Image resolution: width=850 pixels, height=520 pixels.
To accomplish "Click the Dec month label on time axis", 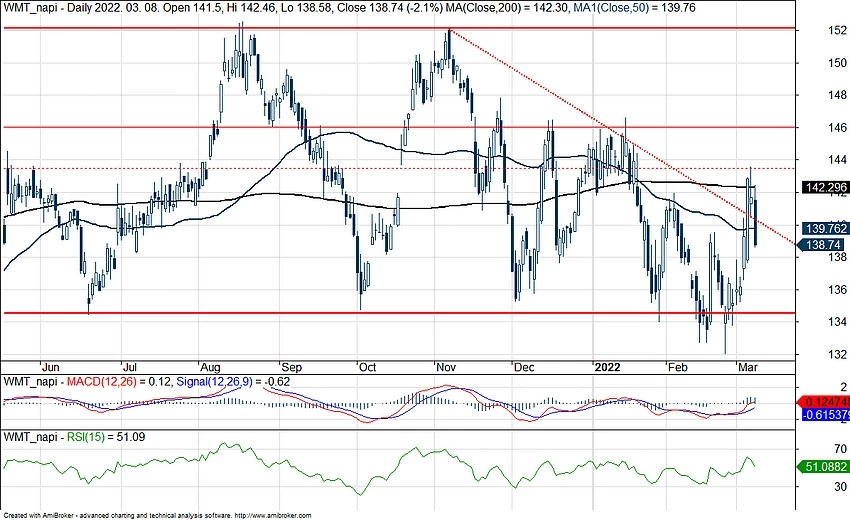I will click(x=524, y=367).
